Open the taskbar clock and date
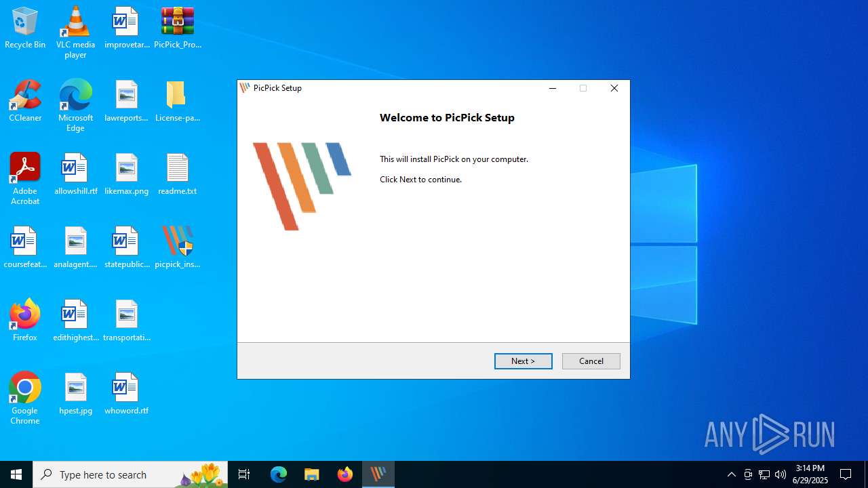The width and height of the screenshot is (868, 488). point(810,474)
